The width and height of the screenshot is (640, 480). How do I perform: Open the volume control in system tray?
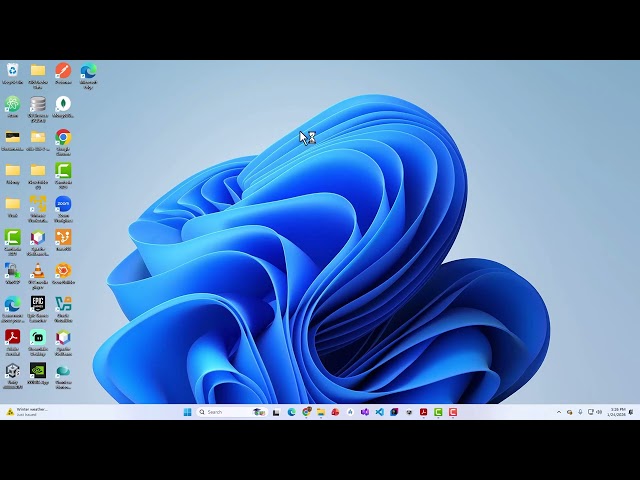(x=599, y=412)
